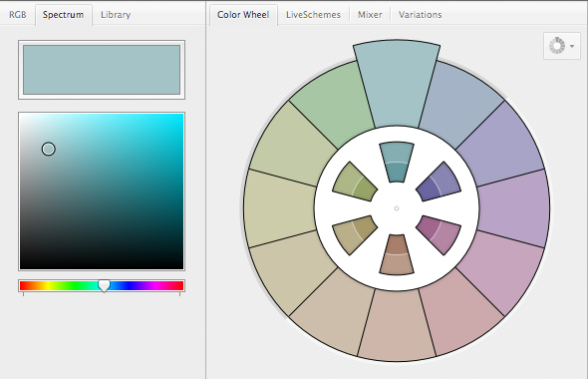Select the inner teal top swatch

pos(397,163)
